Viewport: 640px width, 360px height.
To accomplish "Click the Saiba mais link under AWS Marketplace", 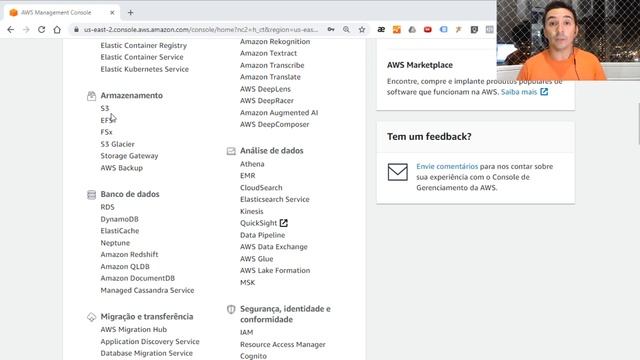I will (519, 92).
